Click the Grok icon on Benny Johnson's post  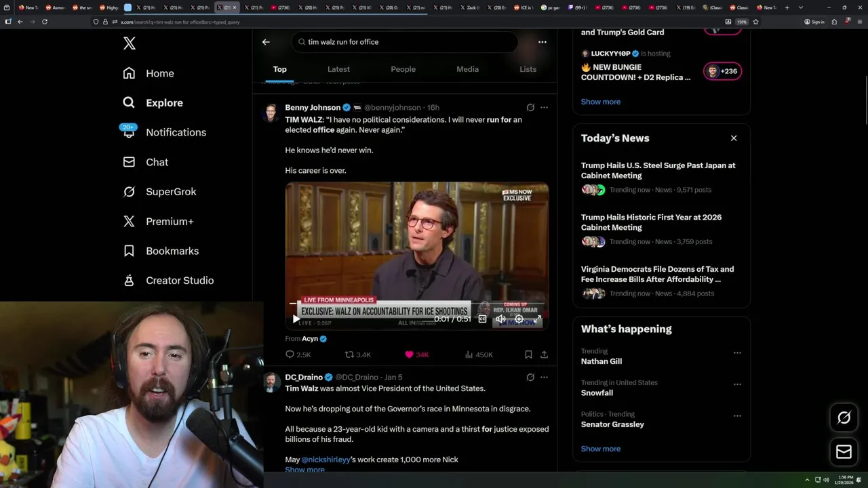click(530, 107)
